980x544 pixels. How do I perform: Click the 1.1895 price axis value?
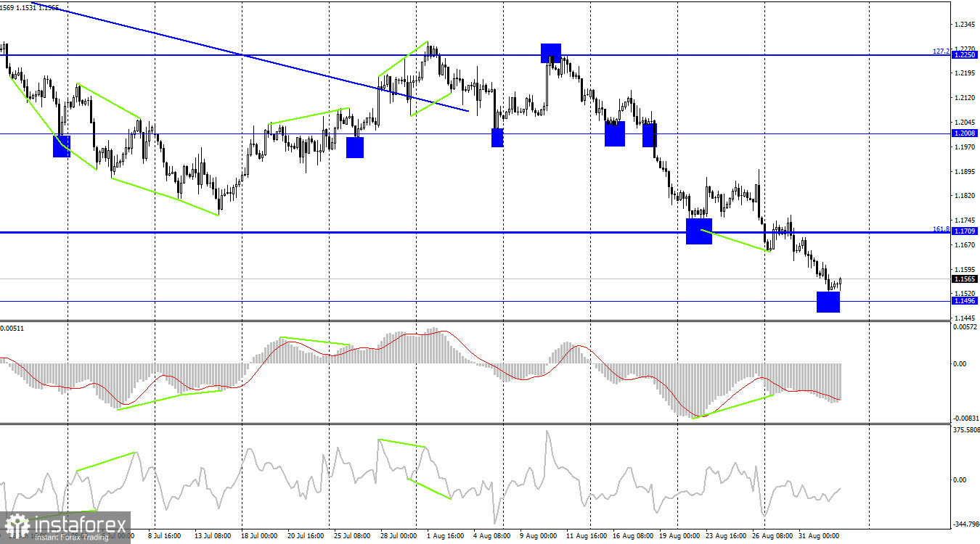point(965,172)
